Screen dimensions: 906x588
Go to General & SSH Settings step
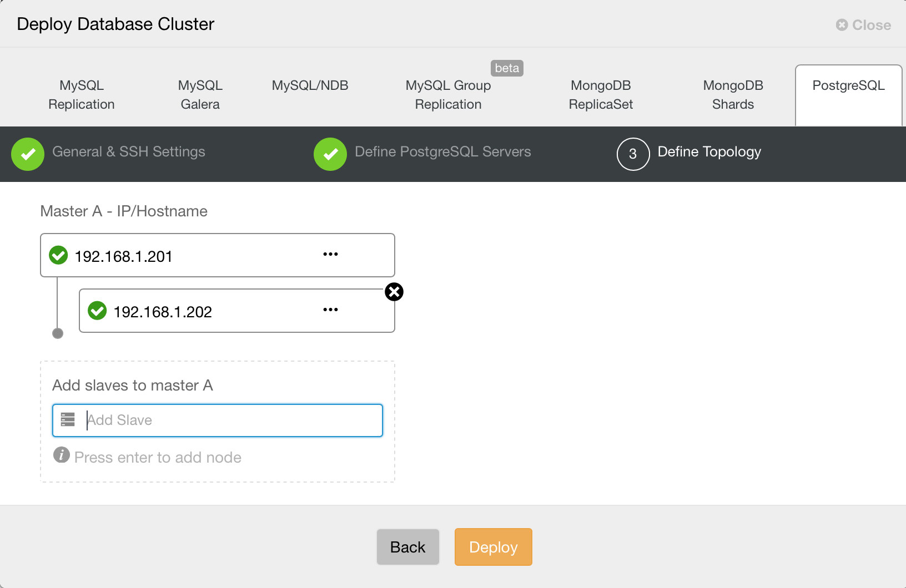[x=129, y=152]
